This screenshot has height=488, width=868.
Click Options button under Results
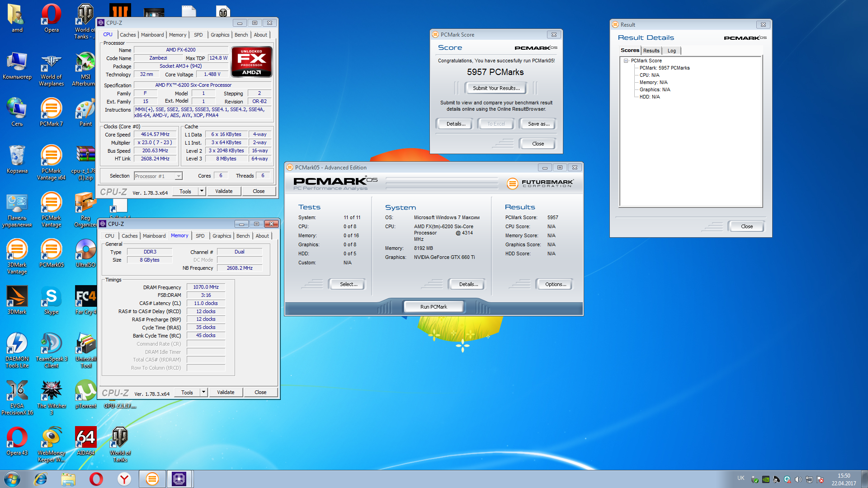[556, 284]
